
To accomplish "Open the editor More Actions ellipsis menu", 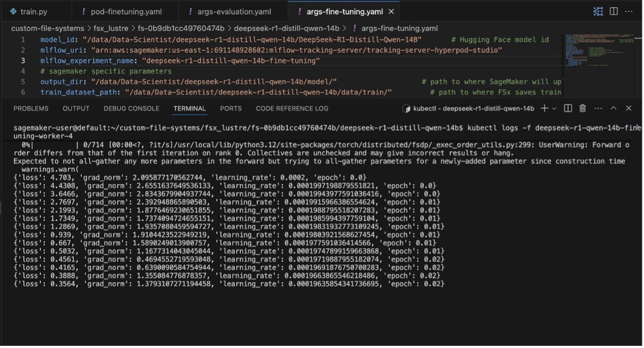I will [629, 11].
